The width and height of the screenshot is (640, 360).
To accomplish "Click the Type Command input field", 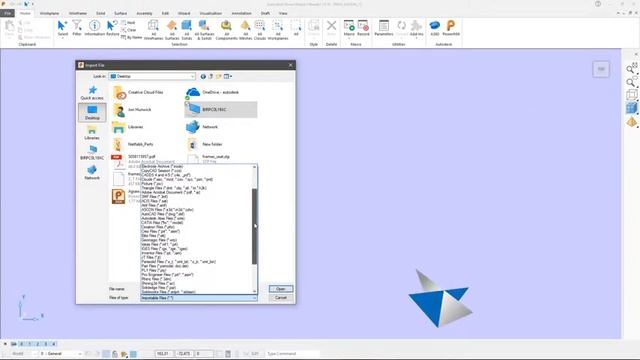I will click(292, 354).
